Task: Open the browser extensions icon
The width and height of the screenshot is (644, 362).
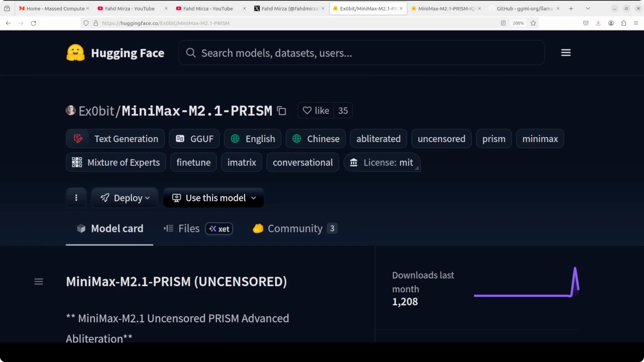Action: click(624, 23)
